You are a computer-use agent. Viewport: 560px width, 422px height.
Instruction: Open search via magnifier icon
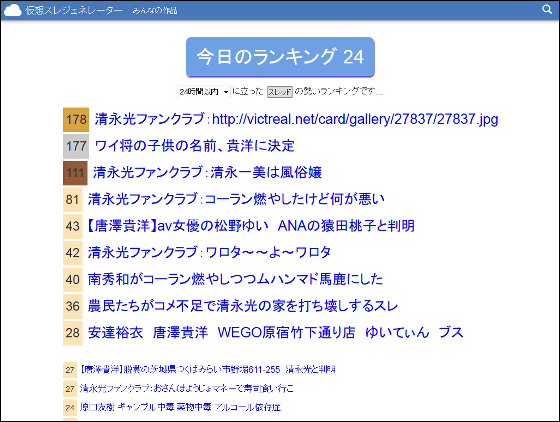point(547,9)
